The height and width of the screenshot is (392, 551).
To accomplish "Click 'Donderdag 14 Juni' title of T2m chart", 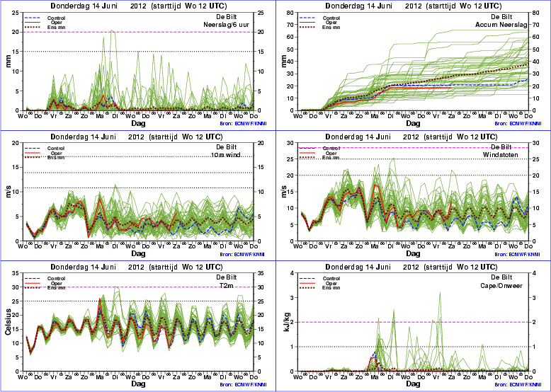I will (84, 267).
